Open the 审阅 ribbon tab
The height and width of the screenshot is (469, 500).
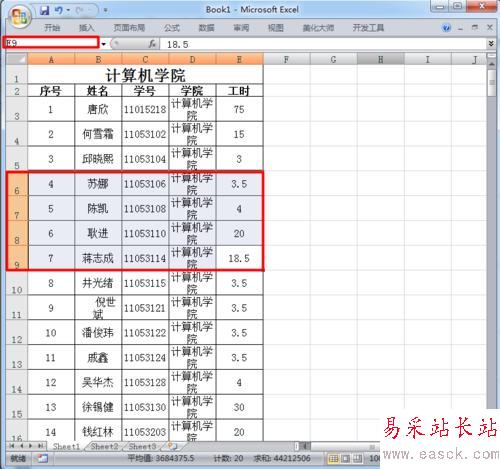(241, 28)
